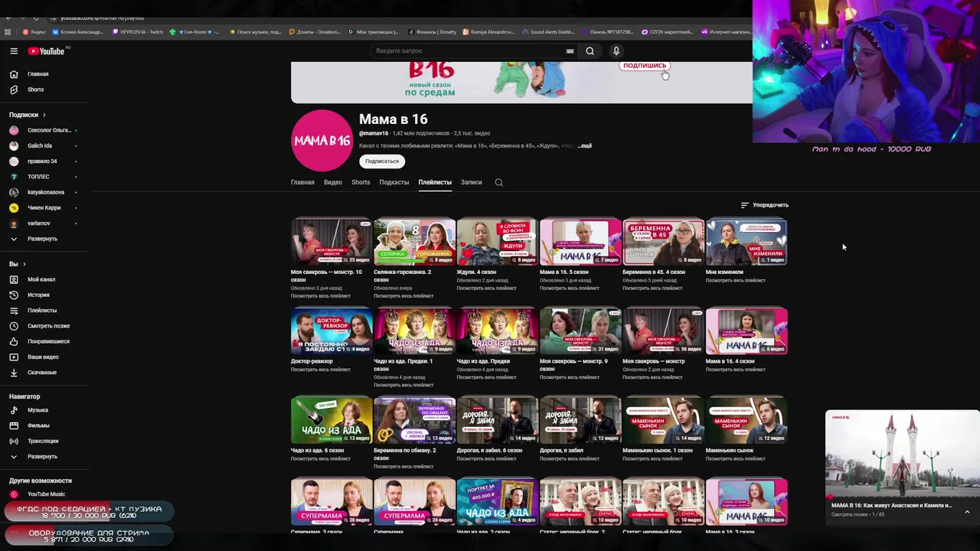Open subscription katyakonasova
This screenshot has width=980, height=551.
tap(44, 192)
